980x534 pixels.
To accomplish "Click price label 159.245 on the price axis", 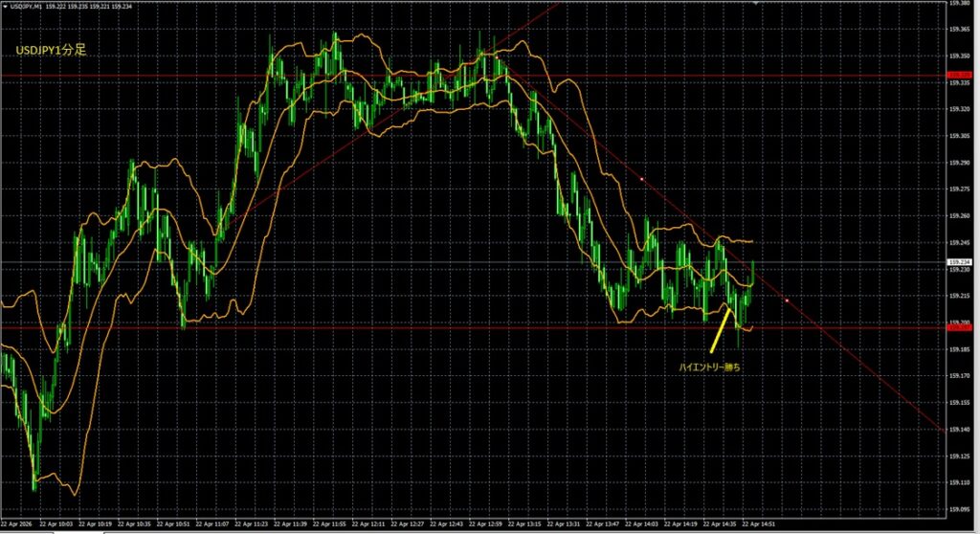I will click(x=959, y=243).
